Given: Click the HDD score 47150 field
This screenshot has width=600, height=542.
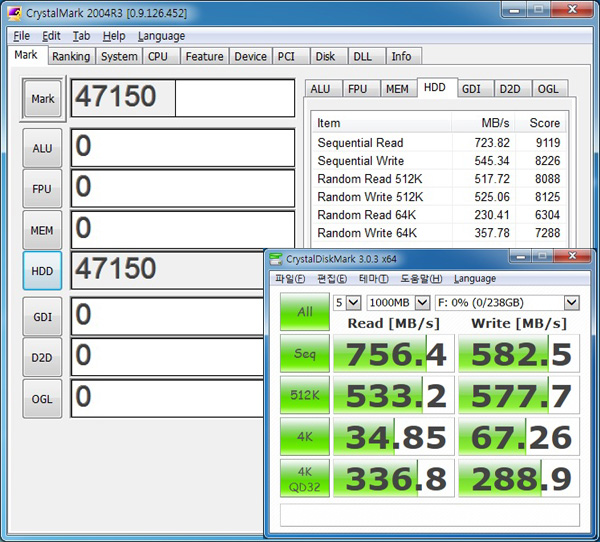Looking at the screenshot, I should tap(168, 270).
